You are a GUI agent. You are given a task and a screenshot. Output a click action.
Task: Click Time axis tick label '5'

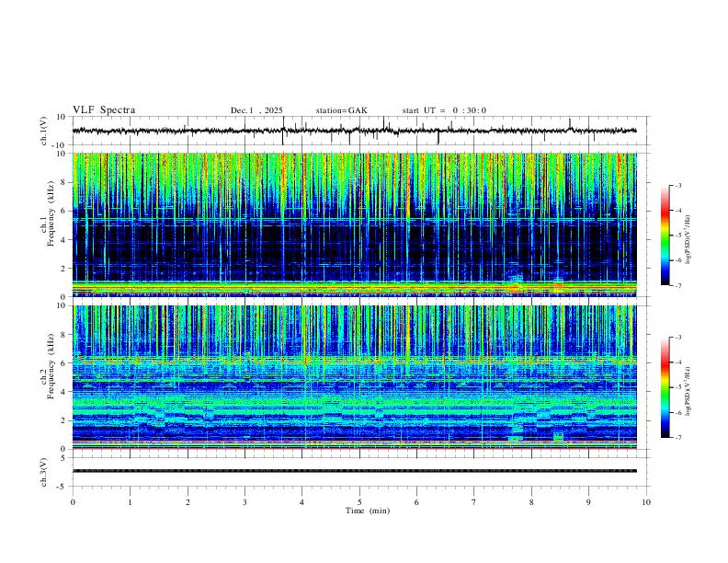click(359, 502)
